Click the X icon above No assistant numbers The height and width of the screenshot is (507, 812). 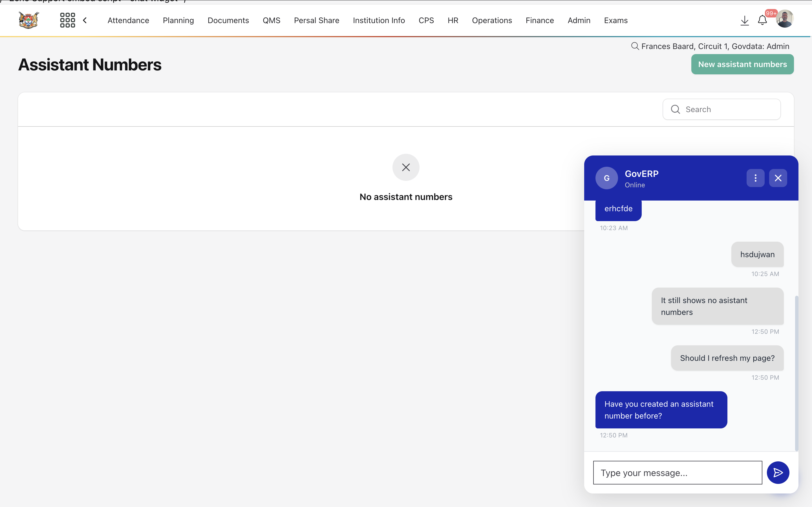406,167
